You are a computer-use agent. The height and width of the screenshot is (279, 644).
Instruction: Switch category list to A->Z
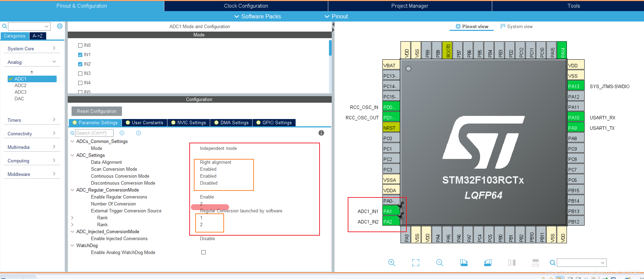pos(38,36)
